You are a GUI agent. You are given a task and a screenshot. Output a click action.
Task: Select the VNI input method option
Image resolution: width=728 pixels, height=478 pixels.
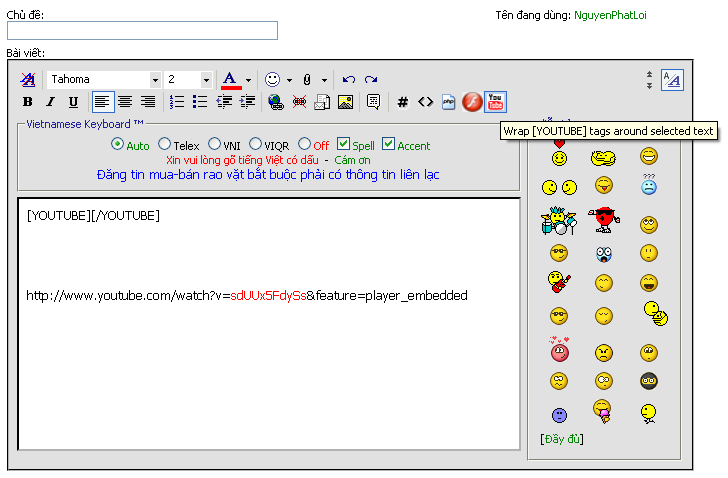(x=214, y=144)
